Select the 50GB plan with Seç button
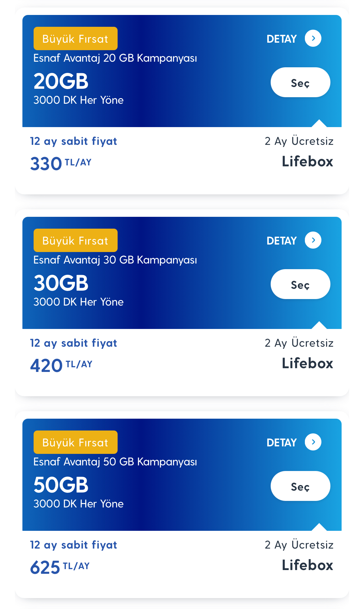 (x=300, y=486)
